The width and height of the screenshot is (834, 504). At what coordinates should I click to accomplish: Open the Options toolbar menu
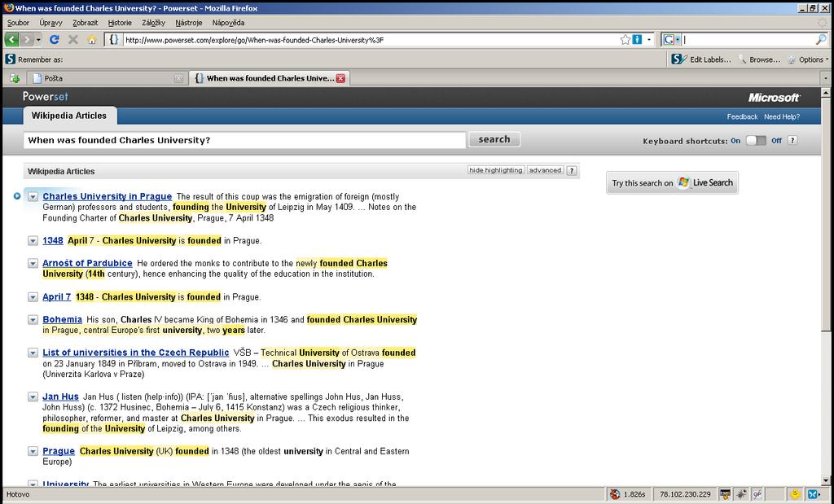pos(807,59)
